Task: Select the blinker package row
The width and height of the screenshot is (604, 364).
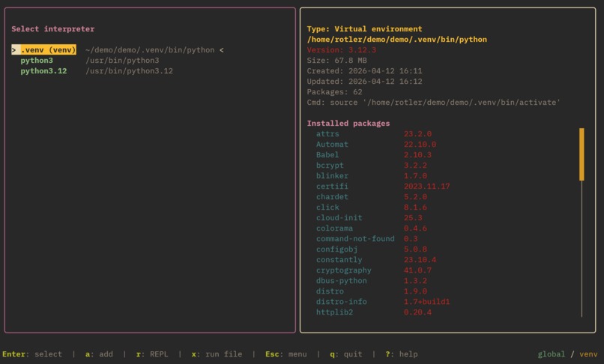Action: point(372,176)
